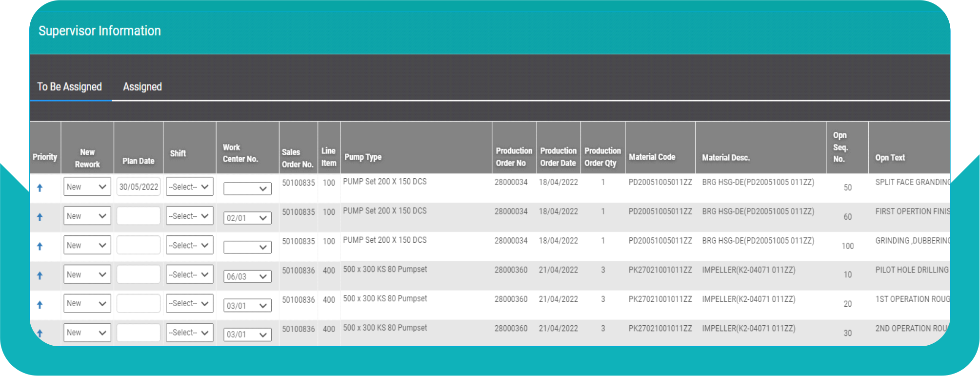The image size is (980, 376).
Task: Click SPLIT FACE GRANDING operation text
Action: pos(913,182)
